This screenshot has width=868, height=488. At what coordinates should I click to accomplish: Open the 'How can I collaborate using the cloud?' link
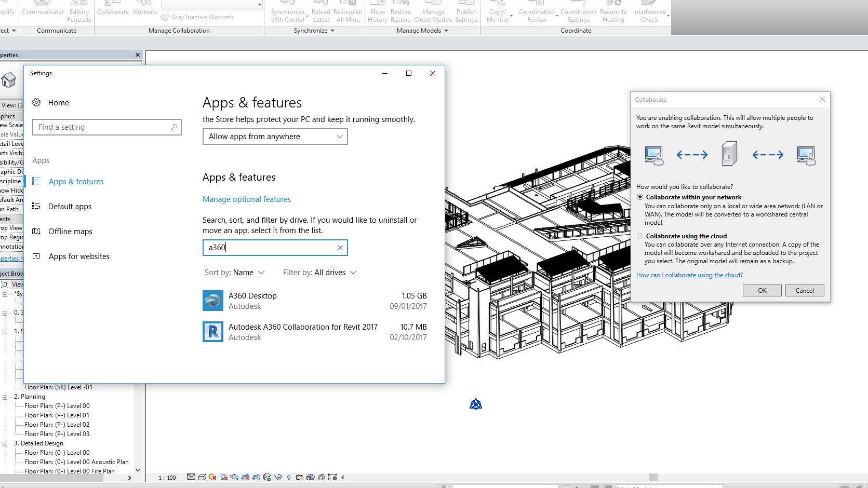689,275
